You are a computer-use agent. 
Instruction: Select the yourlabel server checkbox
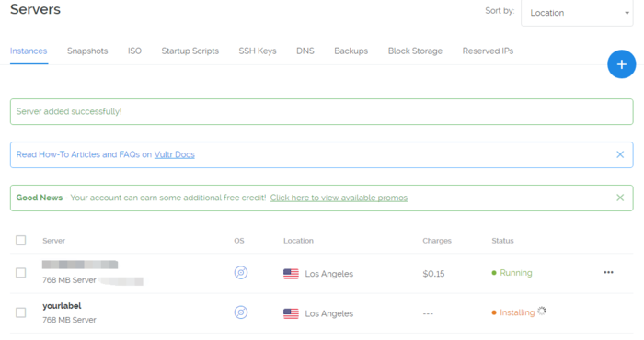21,312
